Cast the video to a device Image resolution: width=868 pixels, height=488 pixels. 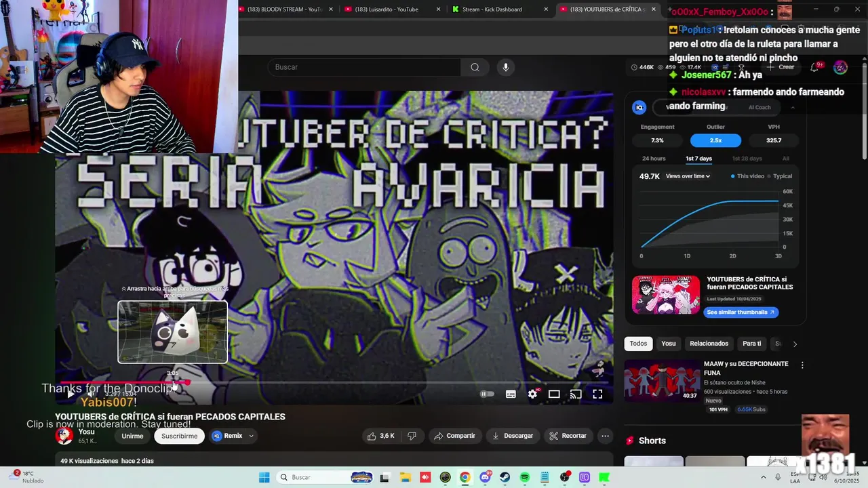click(x=576, y=394)
